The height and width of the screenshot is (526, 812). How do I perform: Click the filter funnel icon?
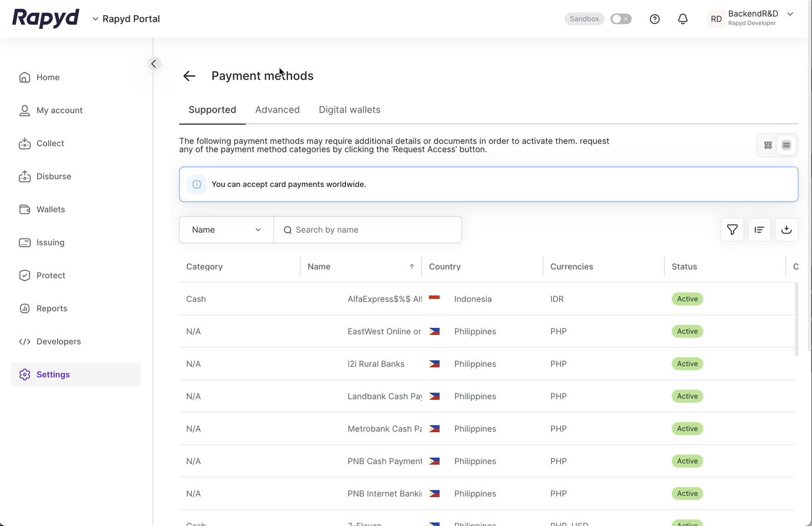coord(732,230)
